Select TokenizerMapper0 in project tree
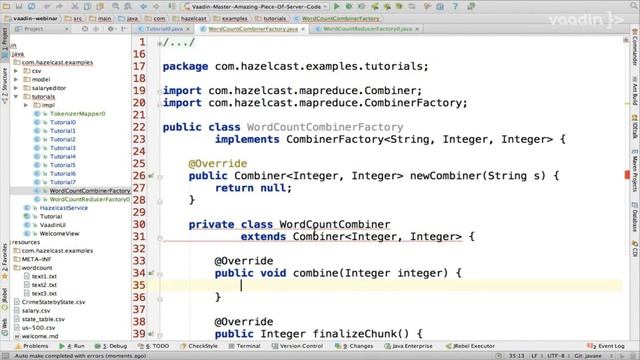This screenshot has height=360, width=640. click(x=78, y=114)
